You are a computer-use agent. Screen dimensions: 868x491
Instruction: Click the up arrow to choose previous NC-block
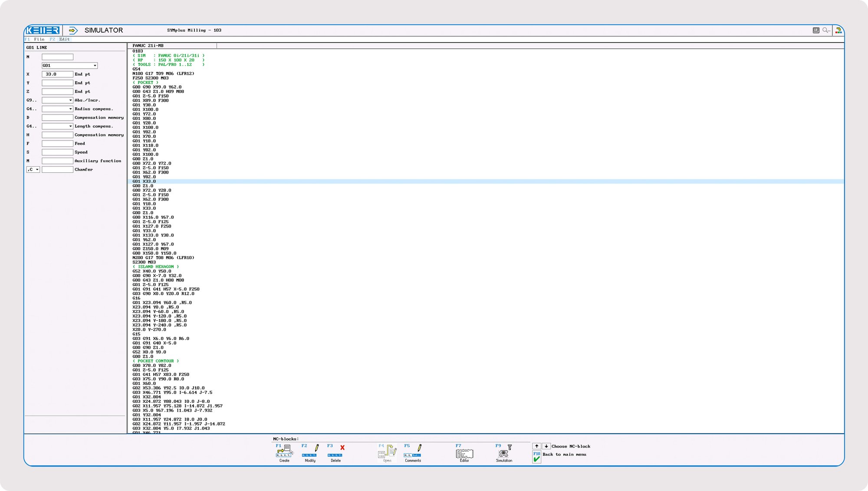pos(537,446)
